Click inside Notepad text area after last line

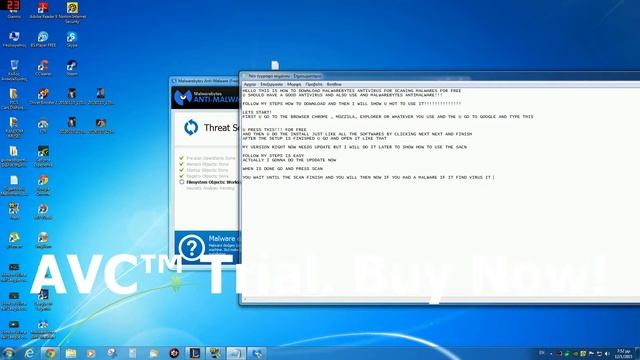[x=441, y=237]
